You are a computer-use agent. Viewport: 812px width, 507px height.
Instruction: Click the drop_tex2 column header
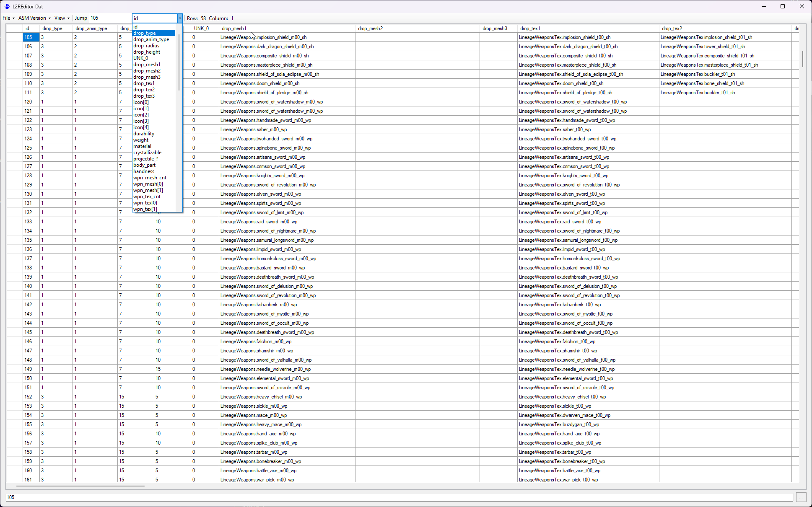click(672, 28)
